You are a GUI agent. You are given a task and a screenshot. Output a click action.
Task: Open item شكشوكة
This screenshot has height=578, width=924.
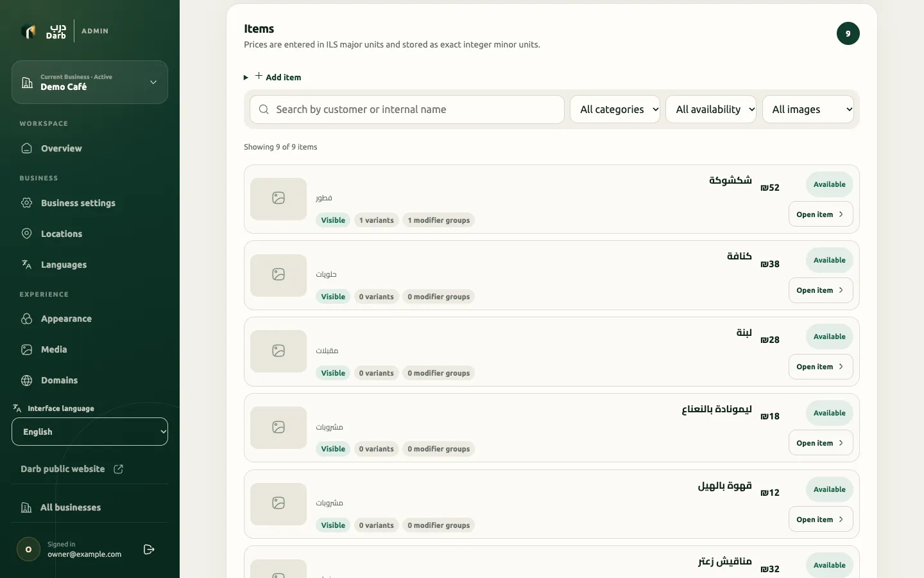(x=821, y=215)
